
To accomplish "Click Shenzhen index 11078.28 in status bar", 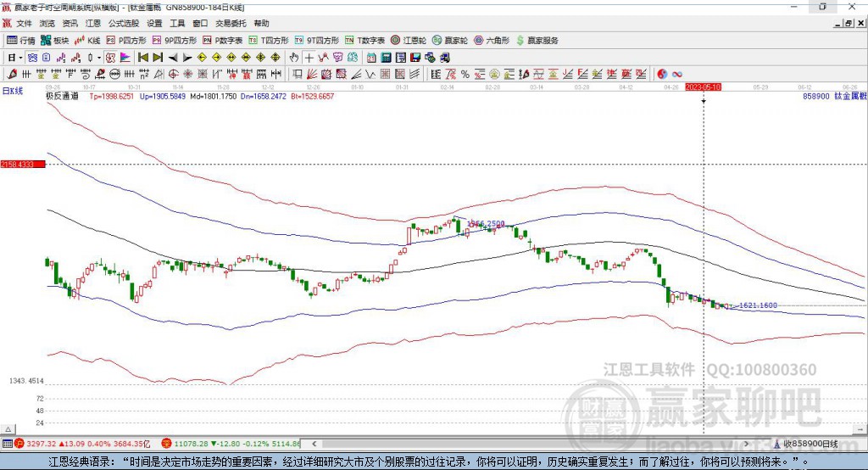I will (x=192, y=444).
